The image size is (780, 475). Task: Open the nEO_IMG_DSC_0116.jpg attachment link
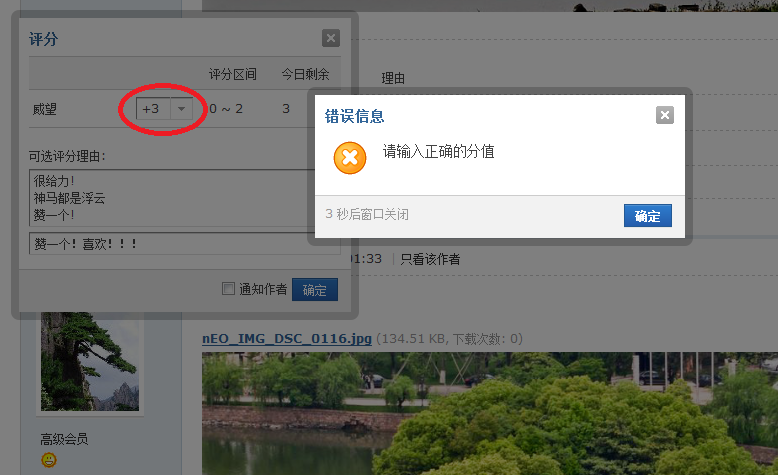point(286,339)
